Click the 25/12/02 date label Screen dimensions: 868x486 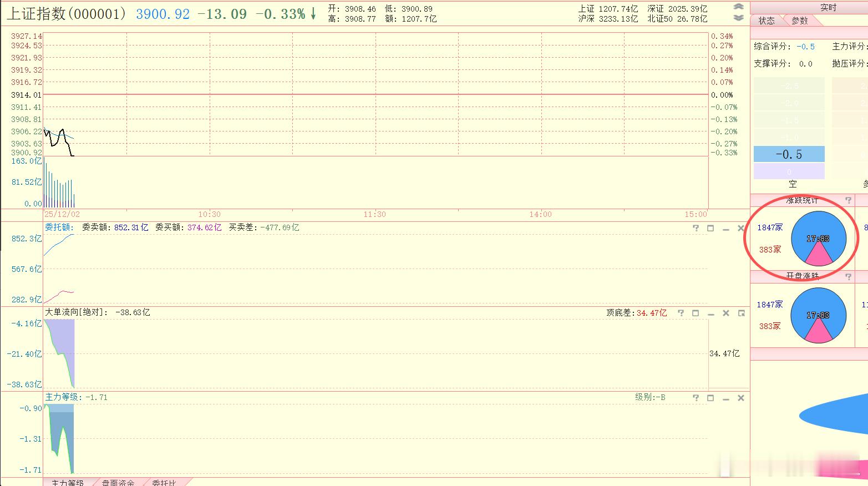[x=62, y=214]
